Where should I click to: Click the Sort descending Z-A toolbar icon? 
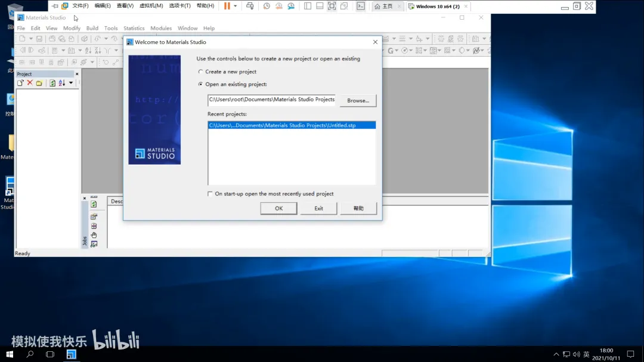(98, 50)
